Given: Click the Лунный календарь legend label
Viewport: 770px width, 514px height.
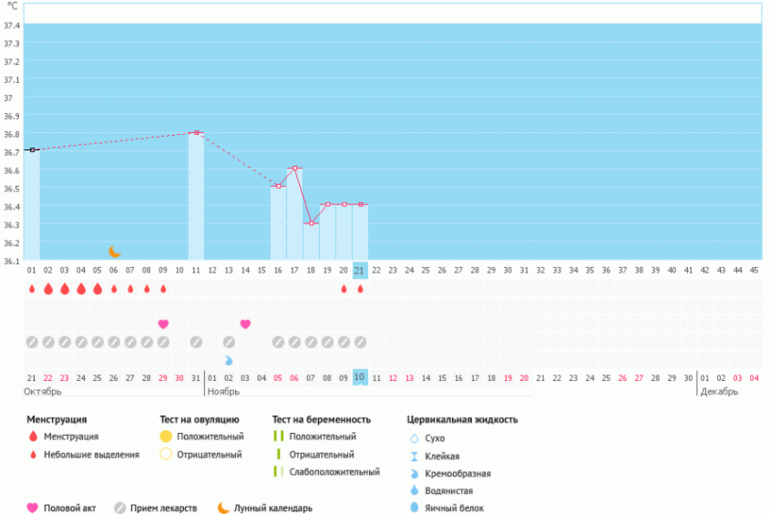Looking at the screenshot, I should point(273,508).
